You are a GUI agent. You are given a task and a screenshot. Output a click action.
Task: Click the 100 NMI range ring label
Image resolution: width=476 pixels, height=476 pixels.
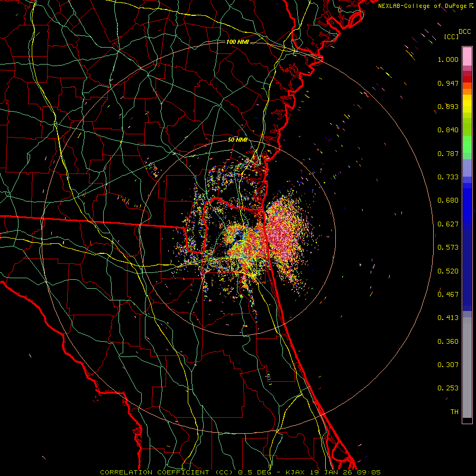click(x=237, y=42)
